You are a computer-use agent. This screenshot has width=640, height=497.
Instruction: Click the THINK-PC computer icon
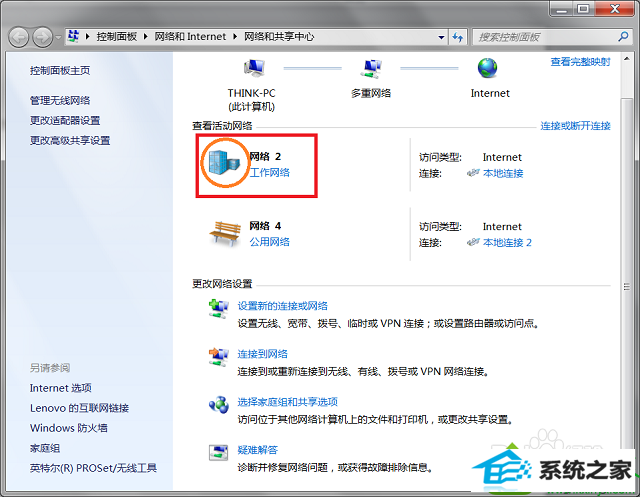255,68
